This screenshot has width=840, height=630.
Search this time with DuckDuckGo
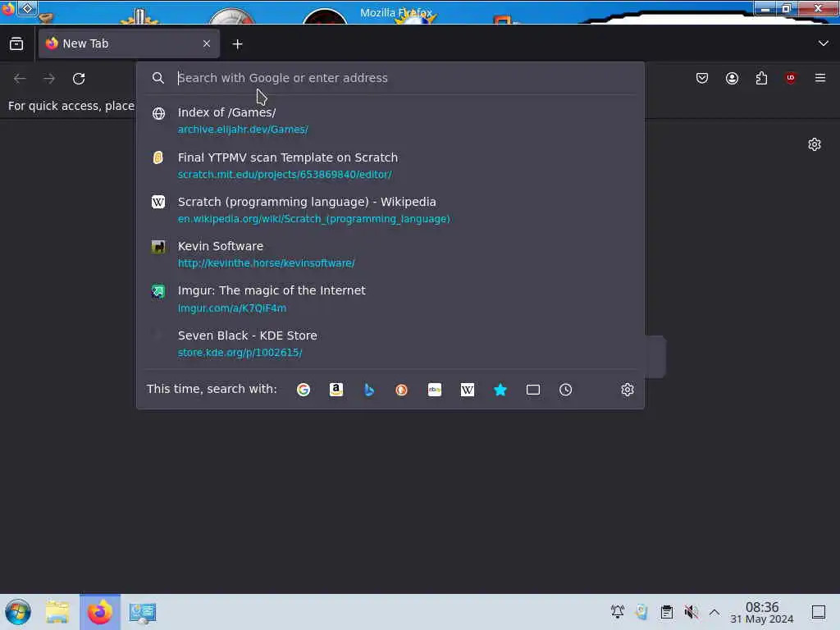[401, 390]
